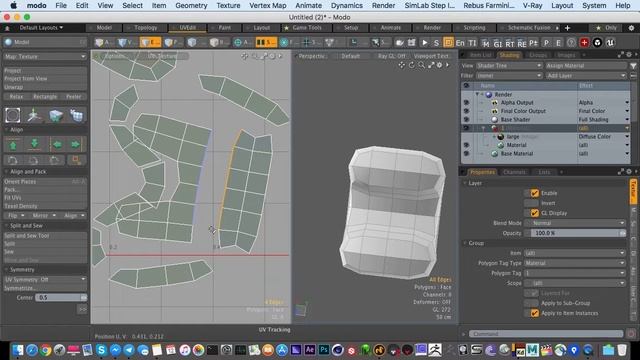
Task: Click the highlighted orange Symmetry toolbar button
Action: click(x=266, y=42)
